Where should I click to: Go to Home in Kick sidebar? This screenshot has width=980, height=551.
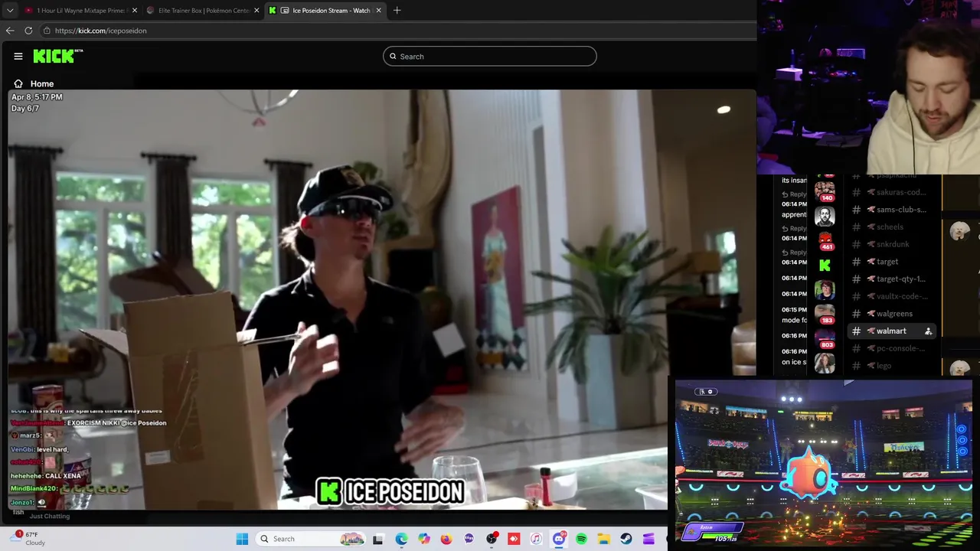pos(34,83)
